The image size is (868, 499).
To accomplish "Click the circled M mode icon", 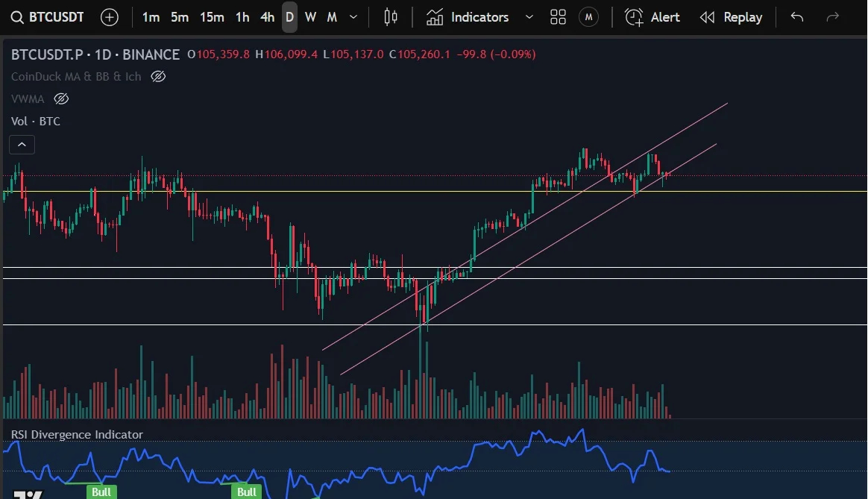I will pos(588,17).
